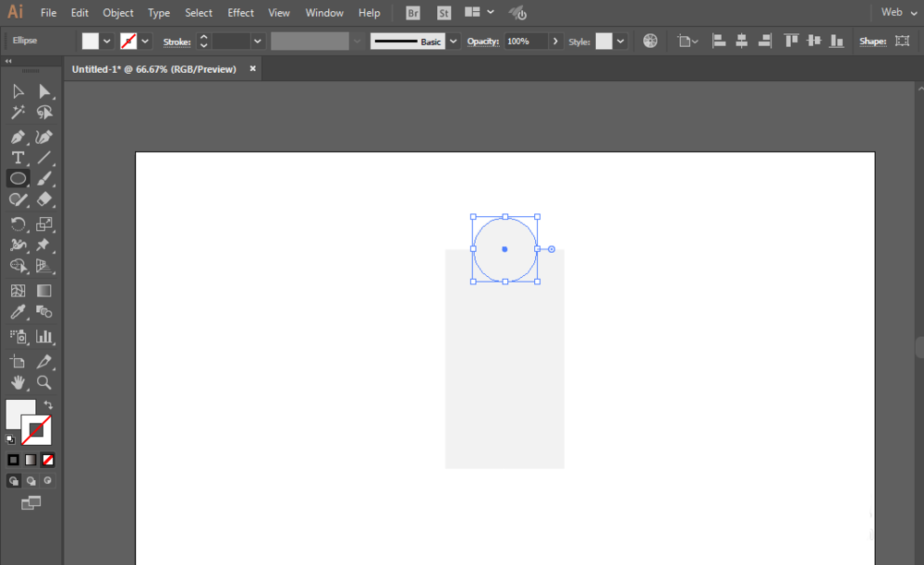
Task: Pick the Magic Wand tool
Action: click(18, 113)
